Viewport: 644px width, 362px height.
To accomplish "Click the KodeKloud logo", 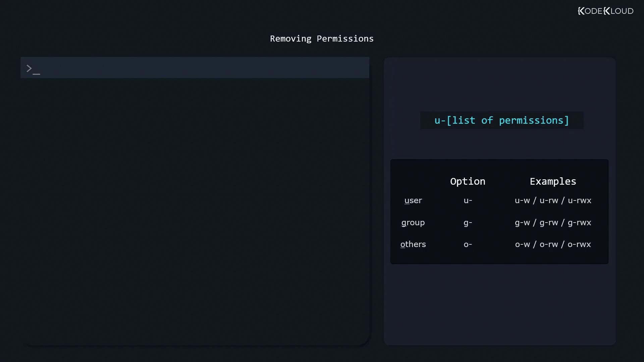I will coord(605,11).
